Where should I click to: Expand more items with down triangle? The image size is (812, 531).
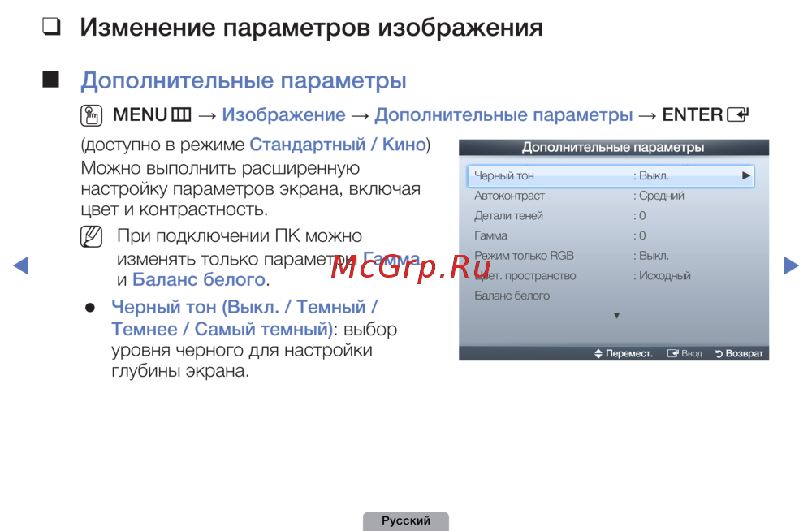pos(616,315)
